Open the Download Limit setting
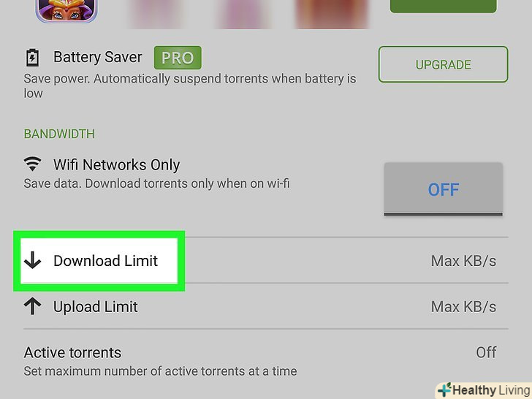Viewport: 532px width, 399px height. coord(266,261)
